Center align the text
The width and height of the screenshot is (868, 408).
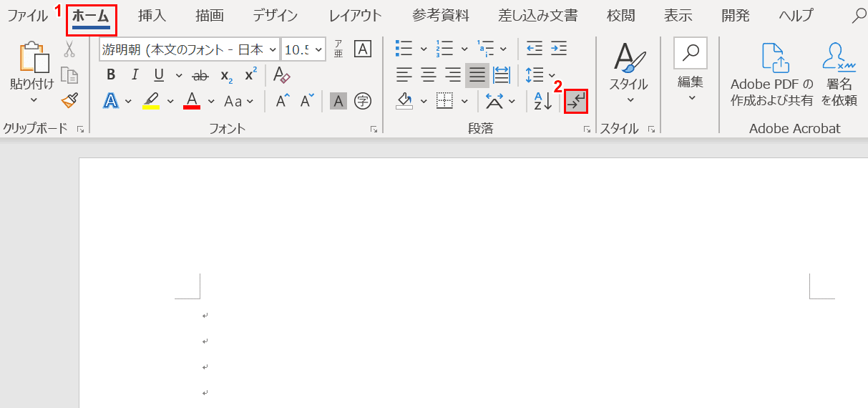click(x=429, y=74)
